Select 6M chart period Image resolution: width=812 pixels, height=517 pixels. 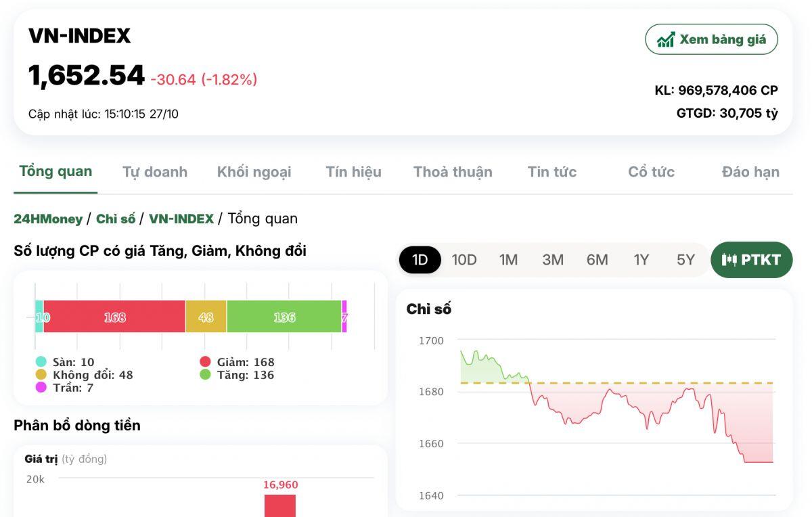tap(597, 260)
